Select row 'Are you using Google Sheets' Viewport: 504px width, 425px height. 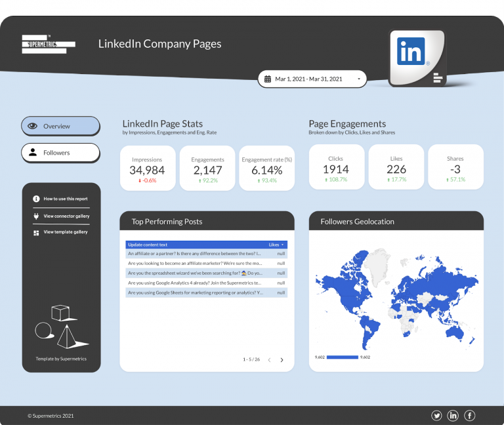[x=206, y=293]
